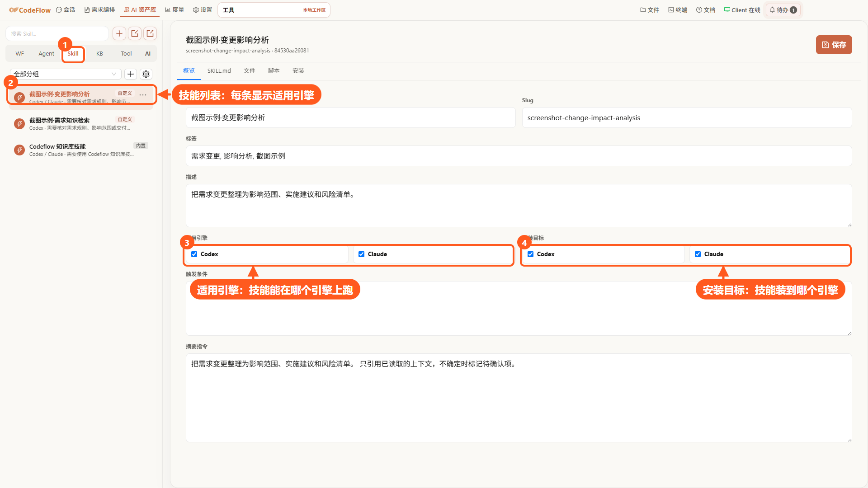This screenshot has height=488, width=868.
Task: Open the 度量 metrics page
Action: click(175, 10)
